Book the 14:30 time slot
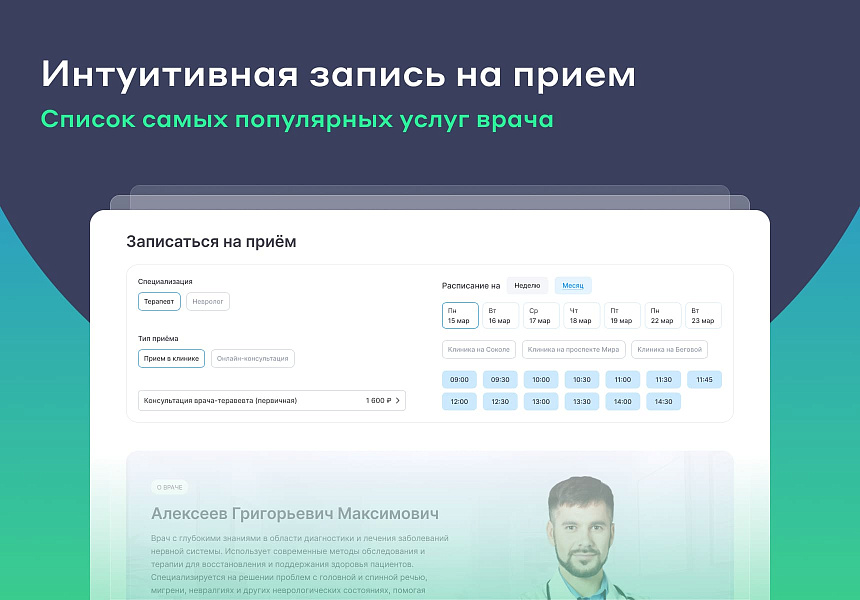The image size is (860, 600). click(x=663, y=401)
